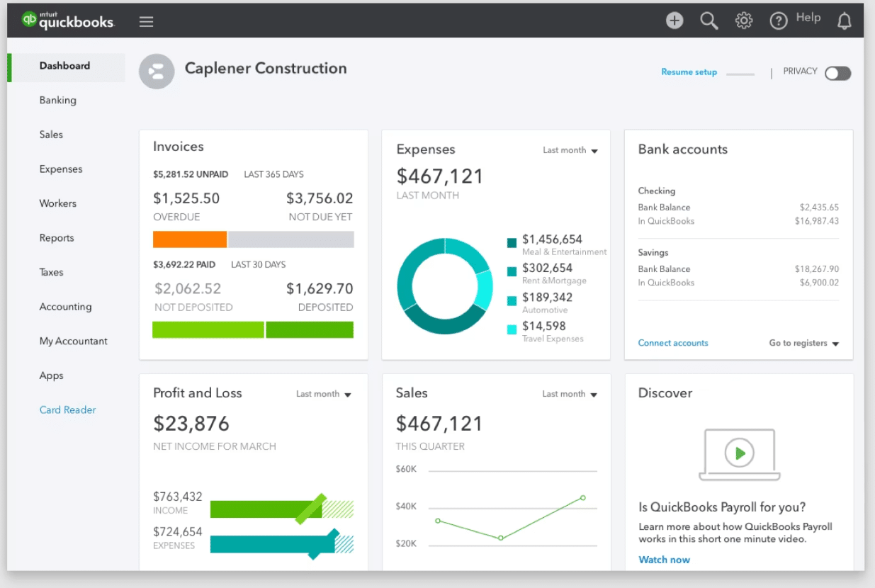Screen dimensions: 875x588
Task: Toggle Privacy mode on
Action: pos(837,73)
